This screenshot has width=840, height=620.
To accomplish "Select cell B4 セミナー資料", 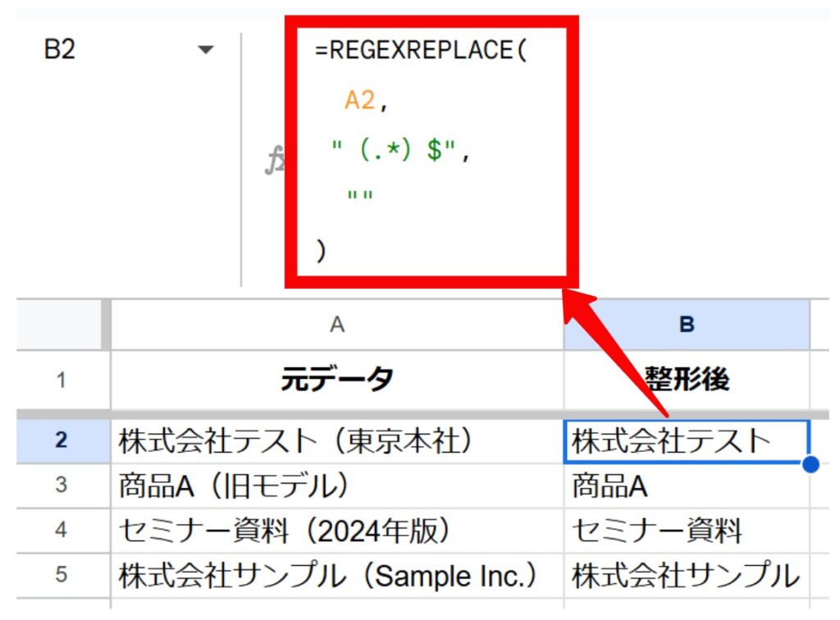I will [687, 531].
